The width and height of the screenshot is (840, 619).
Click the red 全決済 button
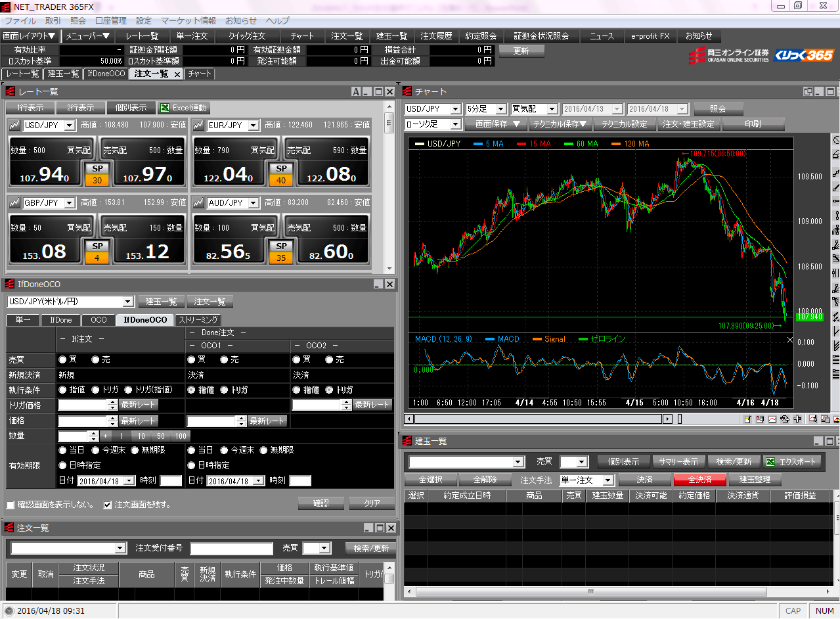point(699,480)
